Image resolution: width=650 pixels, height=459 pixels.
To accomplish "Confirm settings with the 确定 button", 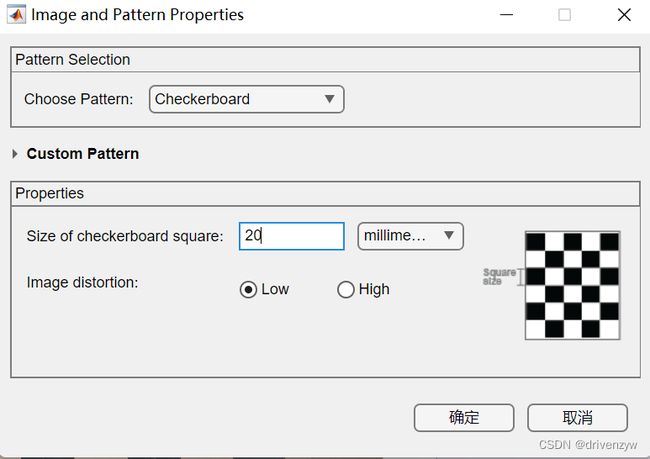I will click(464, 418).
